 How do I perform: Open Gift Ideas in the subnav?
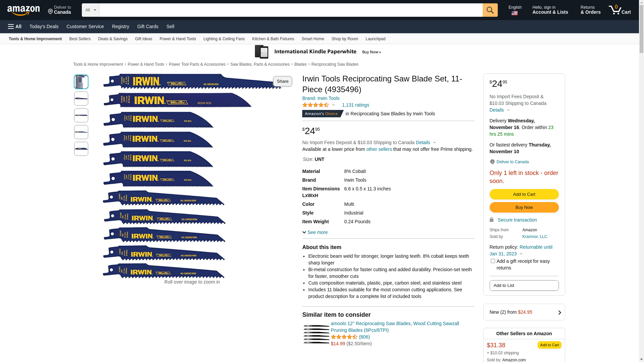144,39
